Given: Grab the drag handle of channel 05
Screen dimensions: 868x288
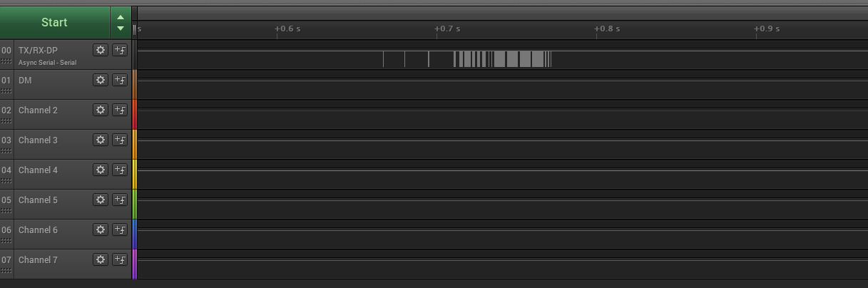Looking at the screenshot, I should pyautogui.click(x=6, y=211).
